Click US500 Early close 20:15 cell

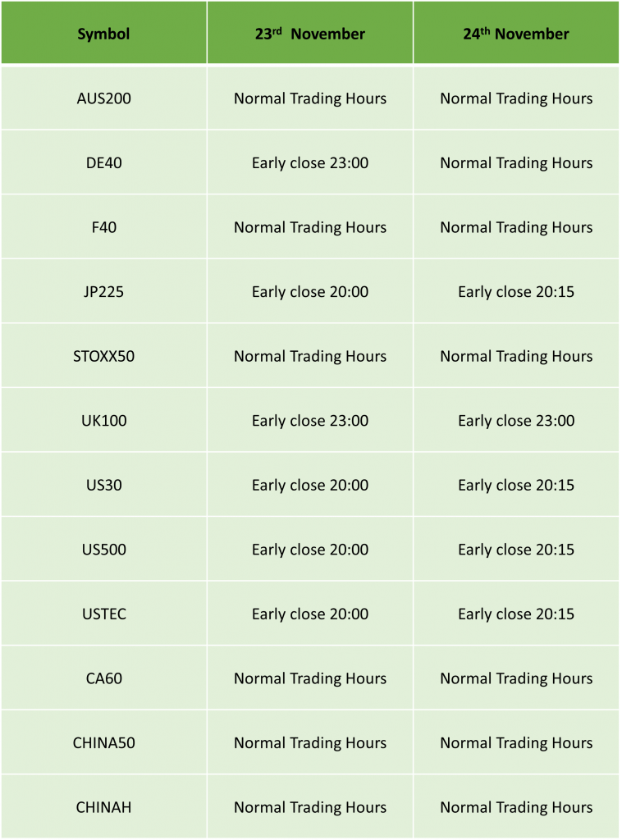pos(516,549)
